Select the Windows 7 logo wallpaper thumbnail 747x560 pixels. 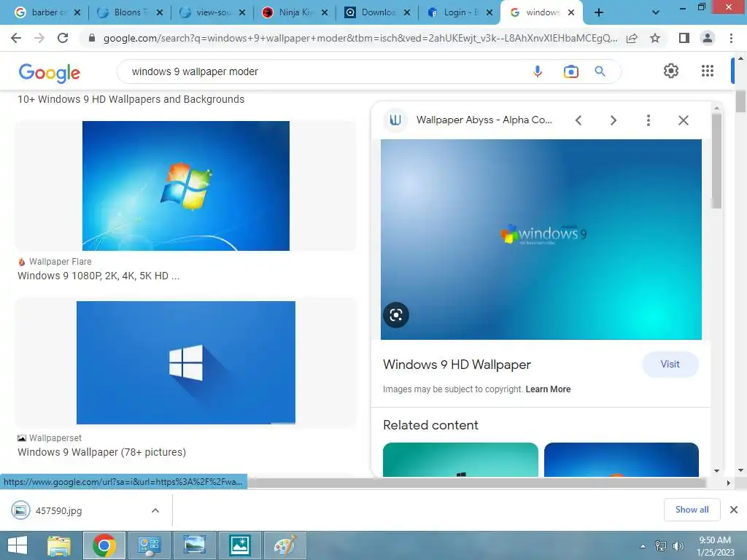click(186, 186)
